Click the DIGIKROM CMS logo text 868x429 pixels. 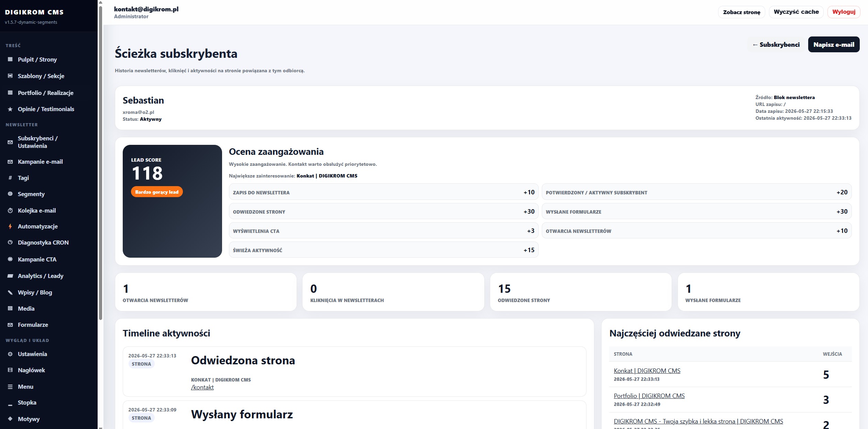34,12
